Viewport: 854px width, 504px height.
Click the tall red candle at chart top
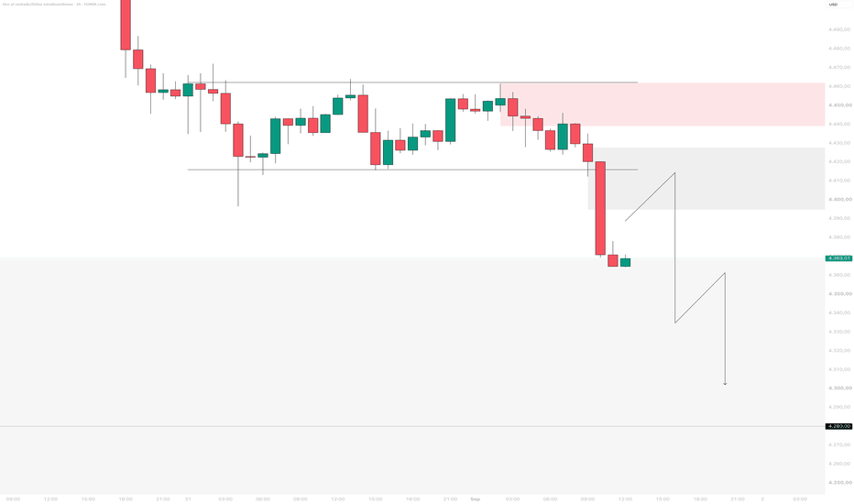click(126, 25)
